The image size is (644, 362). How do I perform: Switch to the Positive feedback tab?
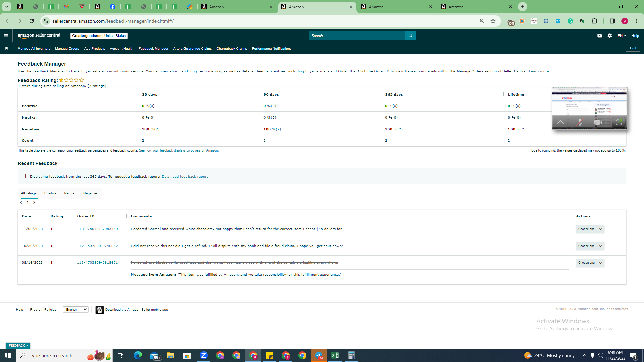[x=50, y=193]
